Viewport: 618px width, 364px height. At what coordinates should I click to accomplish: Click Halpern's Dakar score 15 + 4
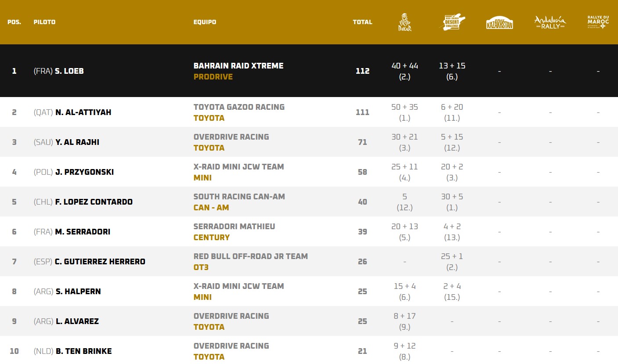(405, 286)
